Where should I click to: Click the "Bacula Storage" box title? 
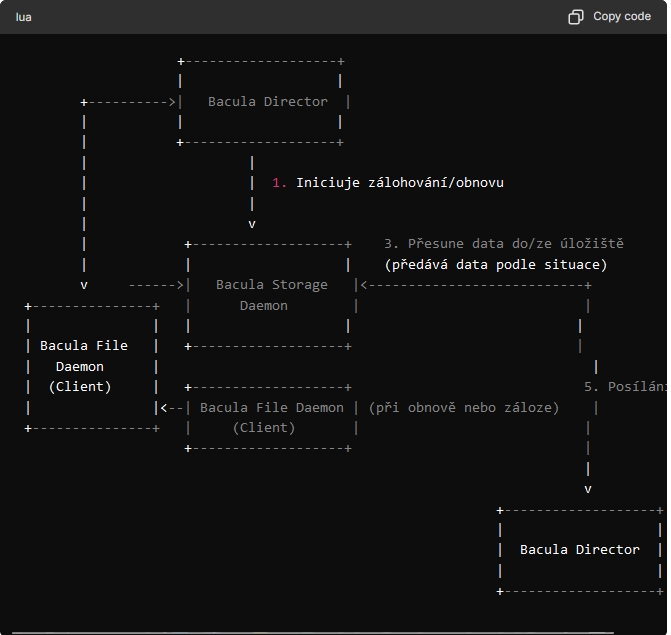(271, 285)
